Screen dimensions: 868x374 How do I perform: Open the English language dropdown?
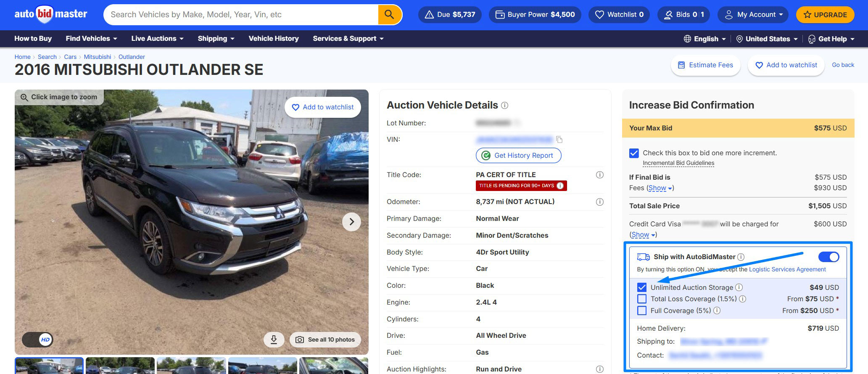705,39
